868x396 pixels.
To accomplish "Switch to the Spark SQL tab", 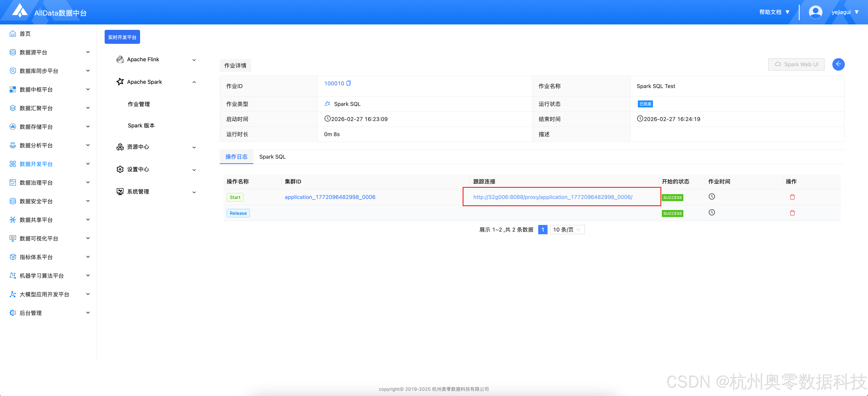I will click(x=272, y=157).
